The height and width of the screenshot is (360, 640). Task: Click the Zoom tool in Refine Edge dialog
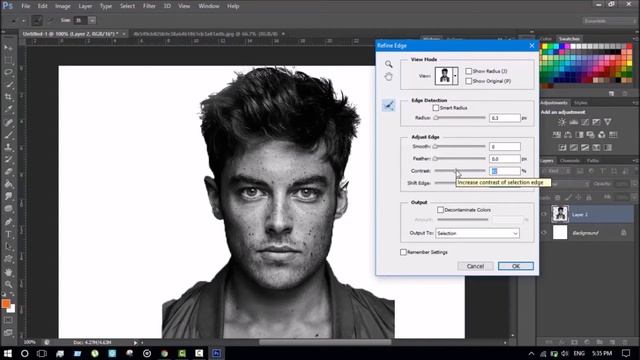point(389,64)
